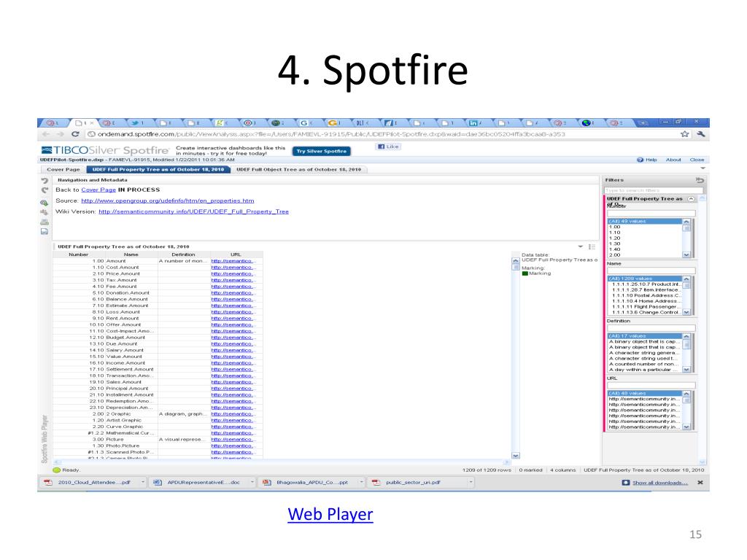Click the Print icon in the Spotfire sidebar
Viewport: 747px width, 560px height.
pos(44,222)
